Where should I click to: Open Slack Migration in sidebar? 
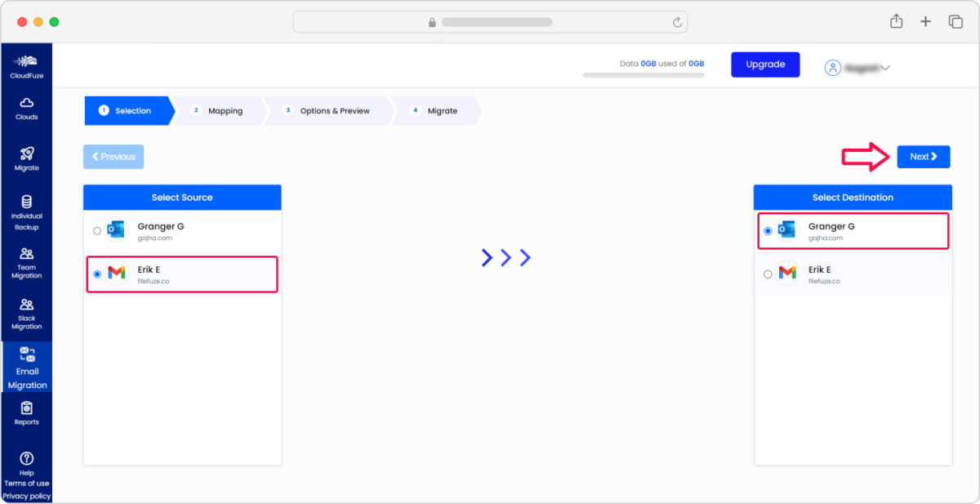[26, 314]
